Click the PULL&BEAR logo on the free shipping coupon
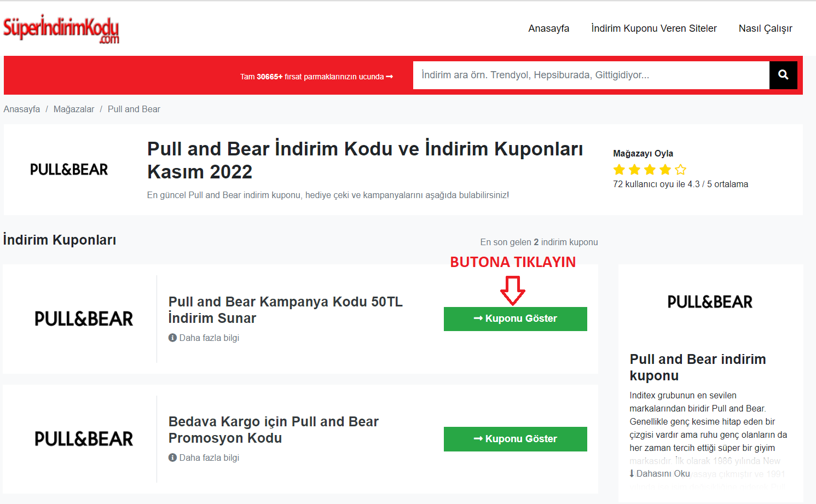 click(83, 438)
